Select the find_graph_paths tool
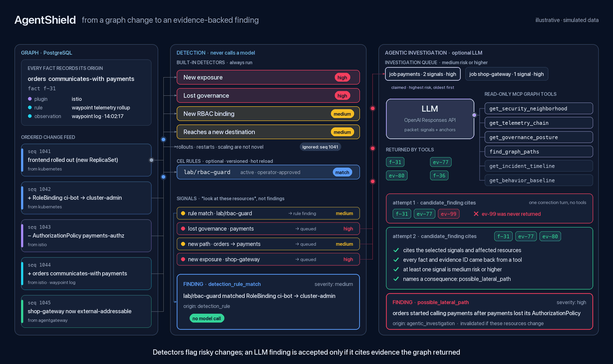This screenshot has width=613, height=364. 539,151
